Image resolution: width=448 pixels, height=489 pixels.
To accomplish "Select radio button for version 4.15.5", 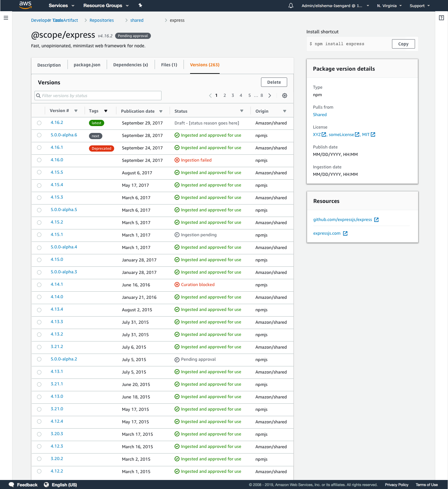I will click(39, 172).
